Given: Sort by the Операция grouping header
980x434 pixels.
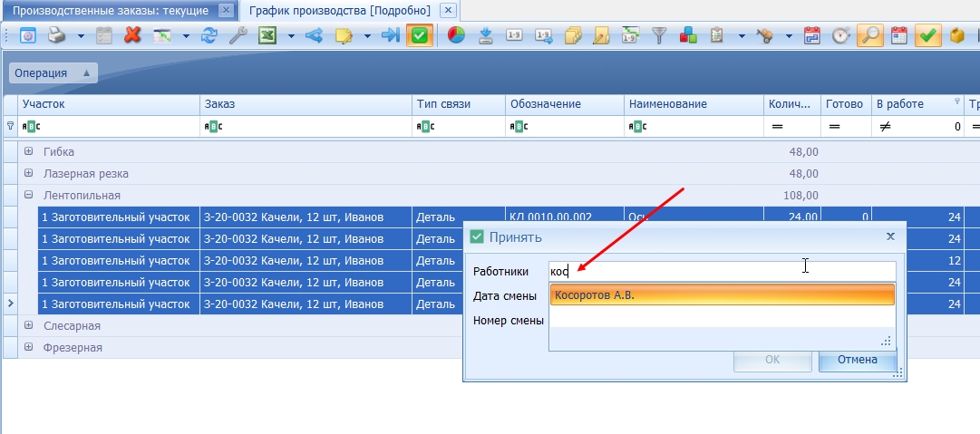Looking at the screenshot, I should (53, 73).
